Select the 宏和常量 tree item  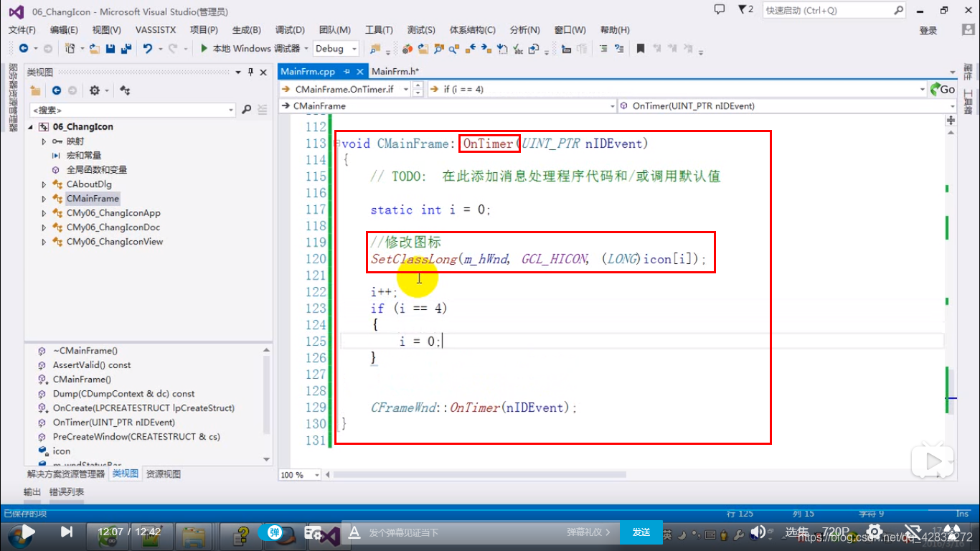84,156
